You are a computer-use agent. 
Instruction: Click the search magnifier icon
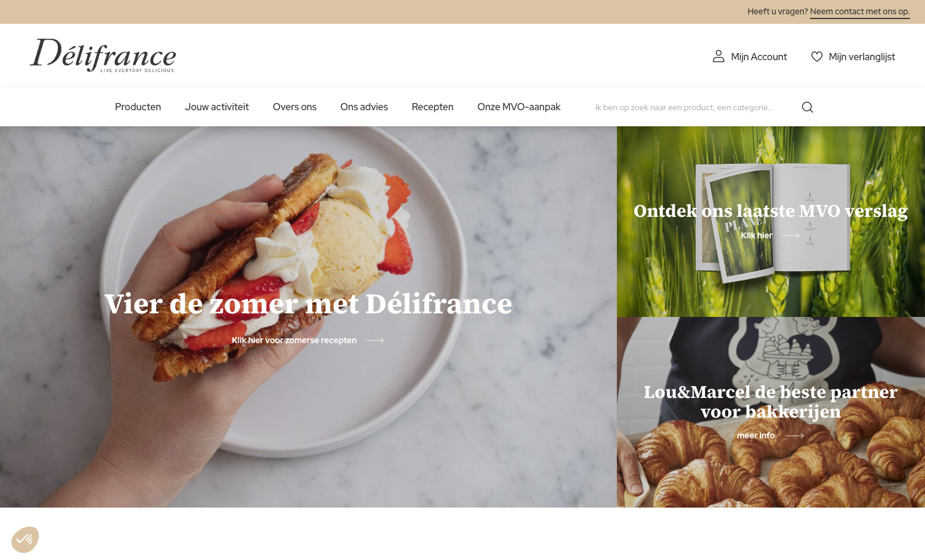point(807,107)
